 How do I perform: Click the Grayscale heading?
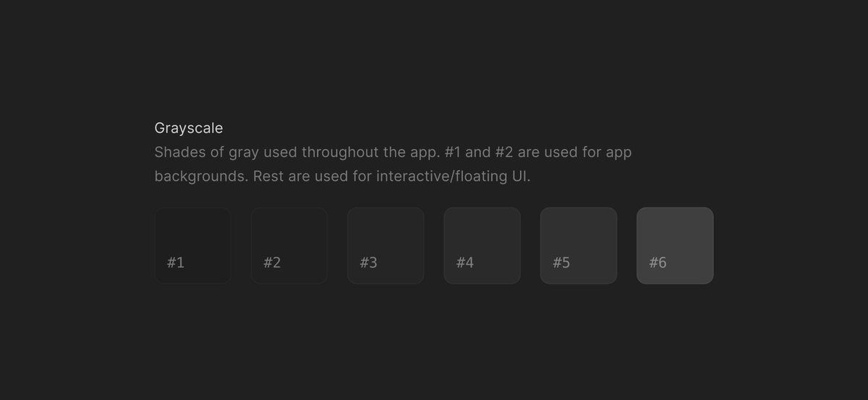point(189,128)
